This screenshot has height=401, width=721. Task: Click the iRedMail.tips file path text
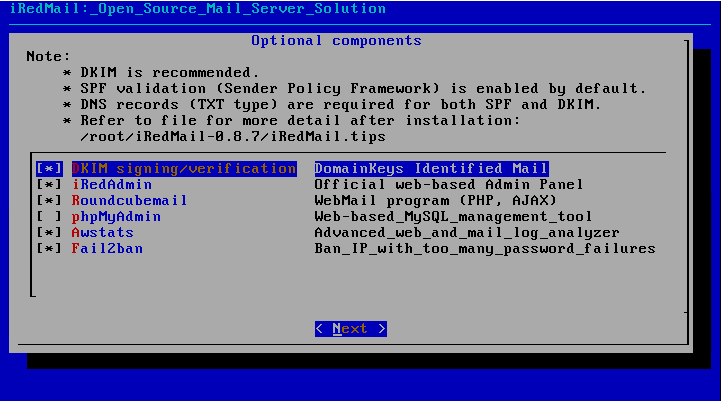coord(233,137)
